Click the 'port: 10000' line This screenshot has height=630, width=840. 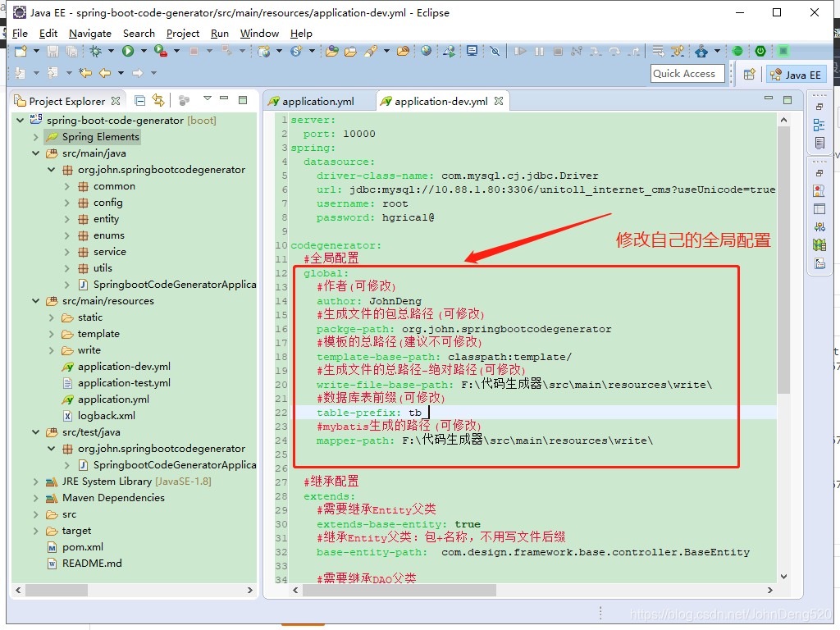point(339,134)
